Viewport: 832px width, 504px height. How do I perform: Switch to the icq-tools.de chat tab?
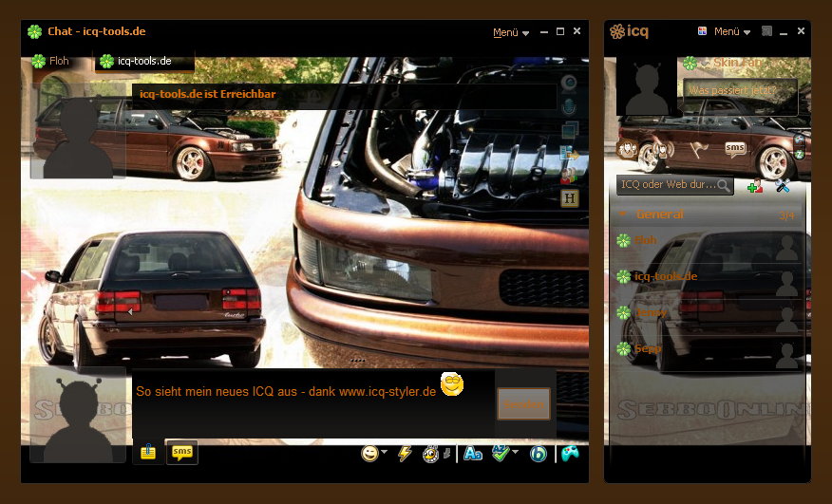pos(143,61)
